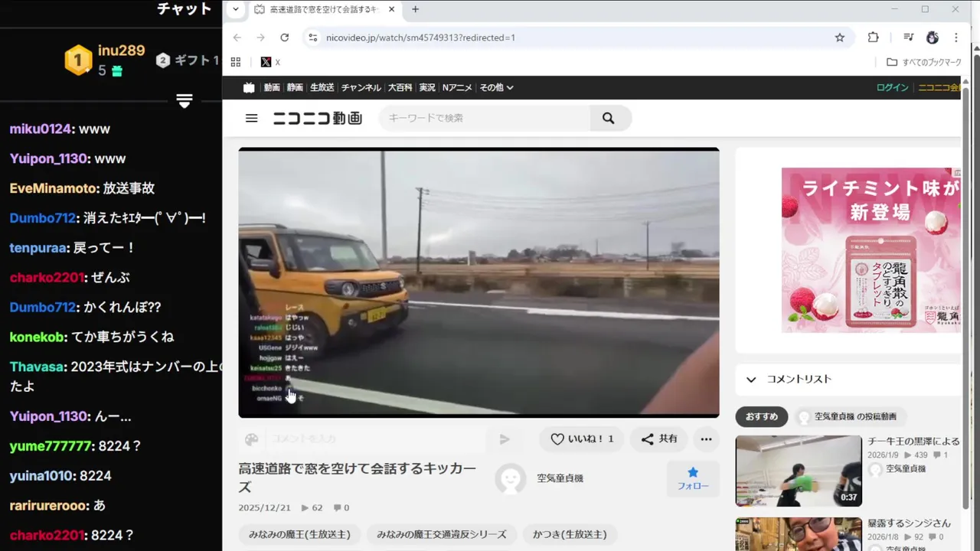Click the send comment arrow
The width and height of the screenshot is (980, 551).
(x=505, y=439)
